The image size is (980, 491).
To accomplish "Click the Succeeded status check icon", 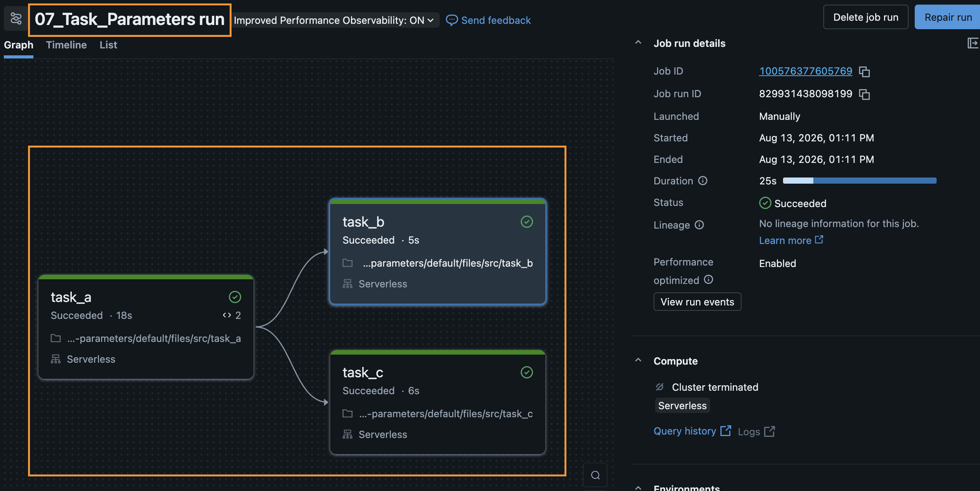I will (765, 203).
